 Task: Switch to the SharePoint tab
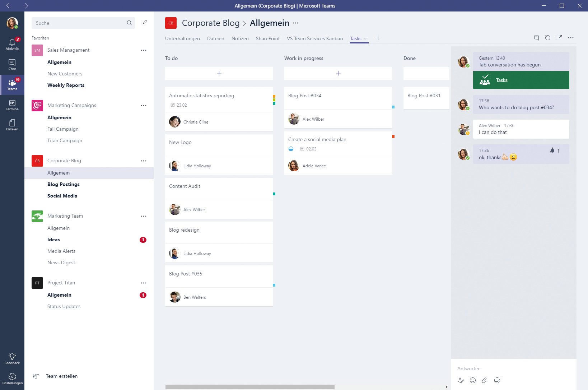point(268,38)
